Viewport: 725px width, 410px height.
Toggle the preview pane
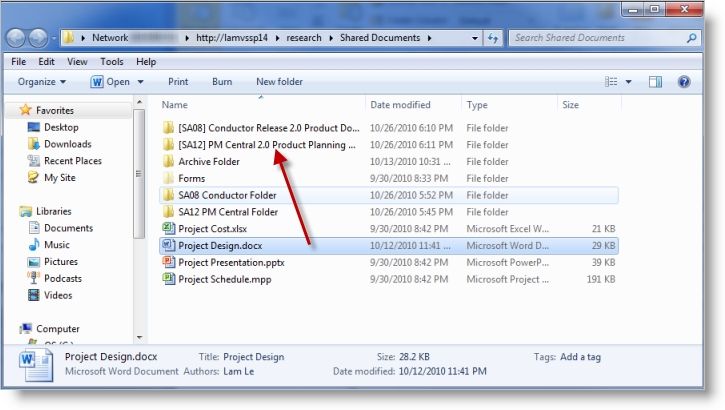(655, 82)
